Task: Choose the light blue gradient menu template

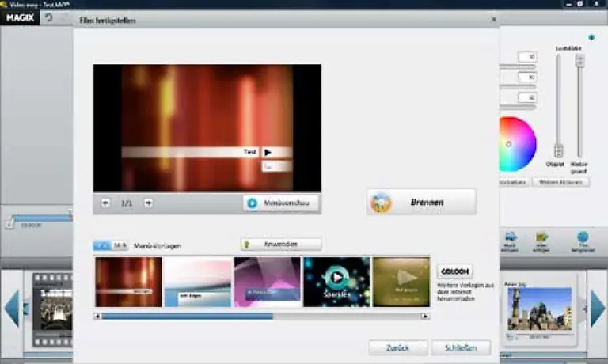Action: (197, 282)
